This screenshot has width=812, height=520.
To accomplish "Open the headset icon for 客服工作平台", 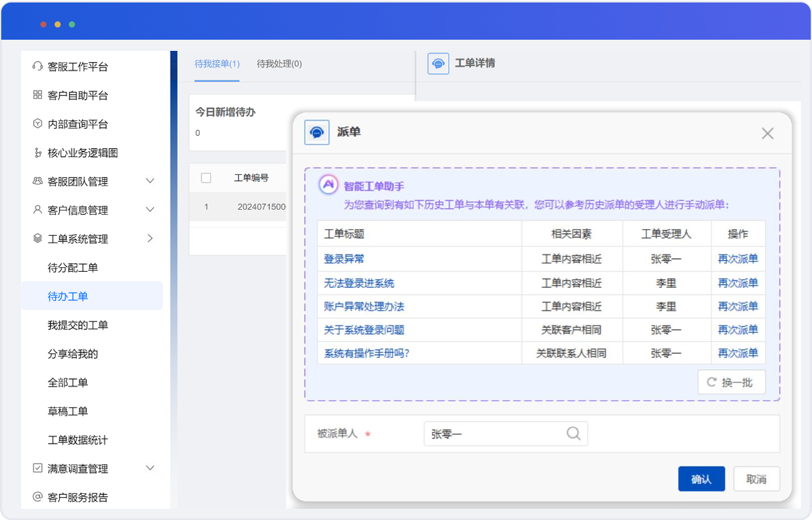I will click(x=37, y=66).
